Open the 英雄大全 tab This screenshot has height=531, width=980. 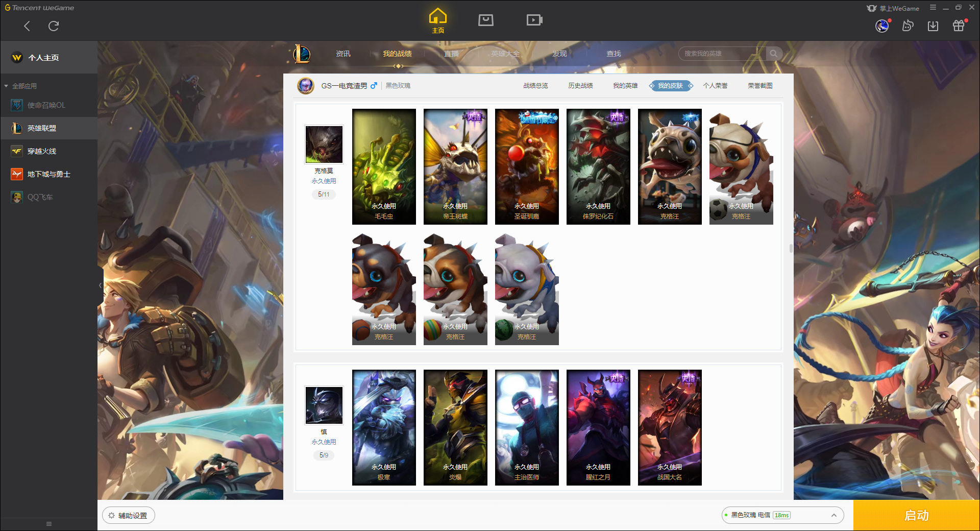[505, 54]
